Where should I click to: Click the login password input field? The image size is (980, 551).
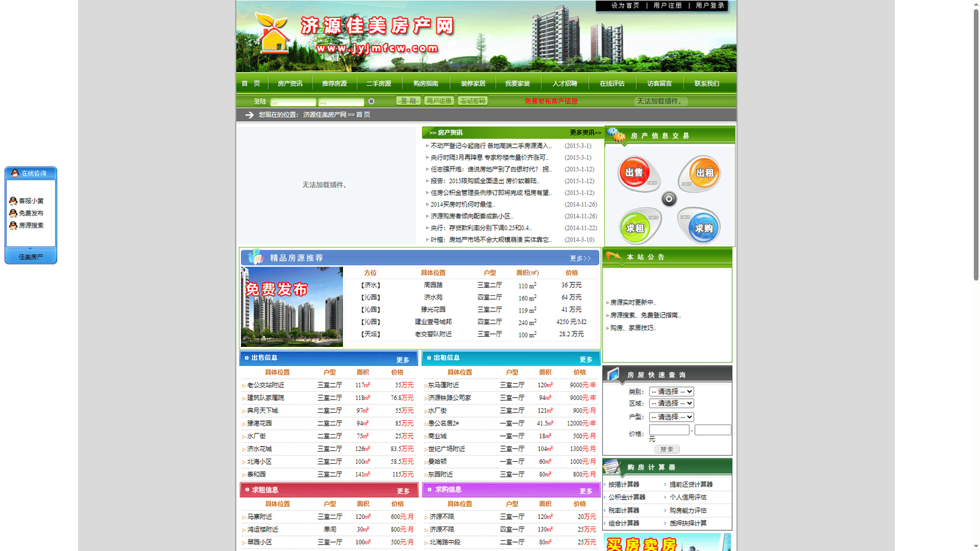click(341, 102)
